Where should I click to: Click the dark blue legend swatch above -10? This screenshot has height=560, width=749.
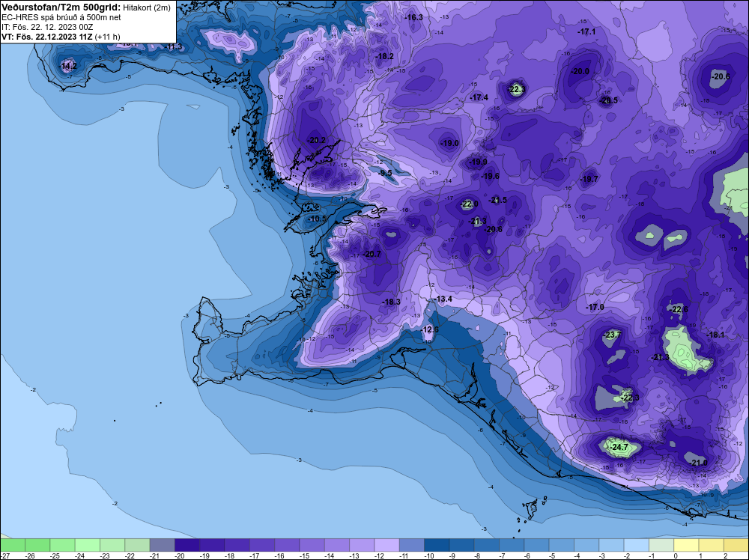coord(437,545)
